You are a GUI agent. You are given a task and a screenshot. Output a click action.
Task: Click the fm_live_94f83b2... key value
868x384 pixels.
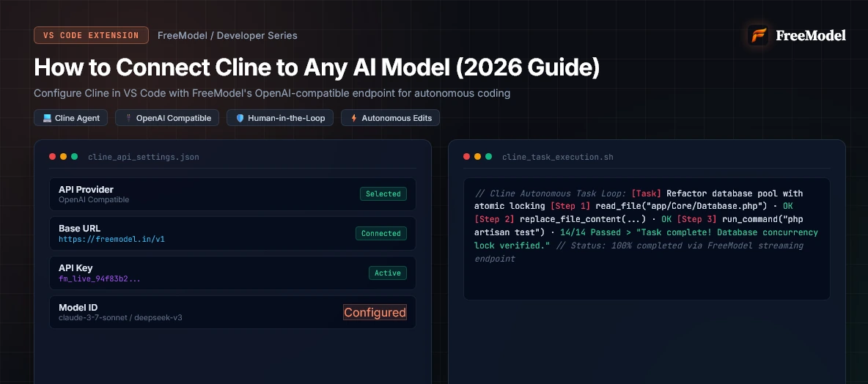tap(100, 279)
